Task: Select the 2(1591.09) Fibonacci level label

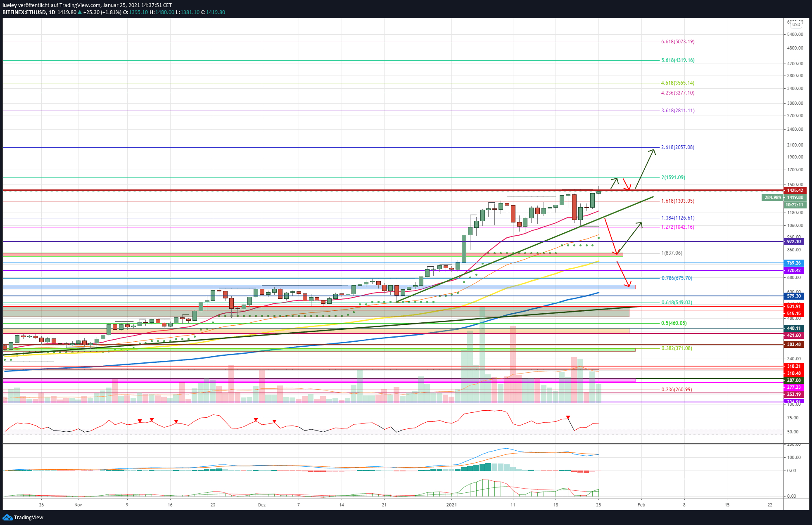Action: (x=673, y=177)
